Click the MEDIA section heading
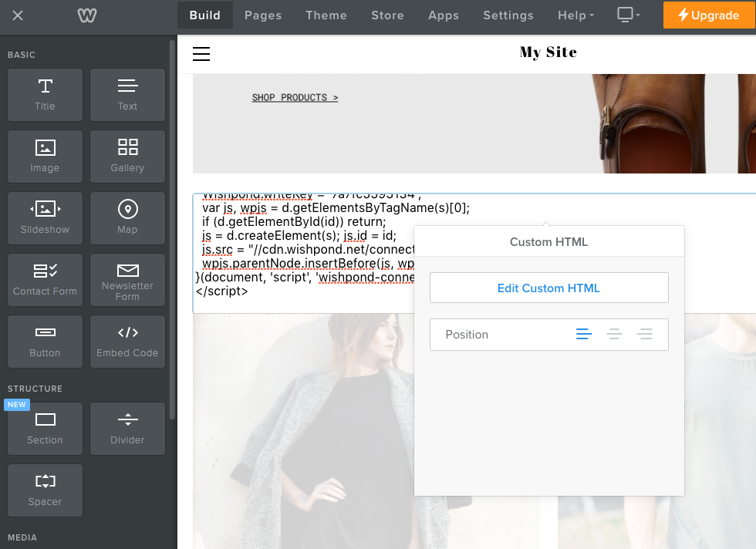 click(x=22, y=537)
